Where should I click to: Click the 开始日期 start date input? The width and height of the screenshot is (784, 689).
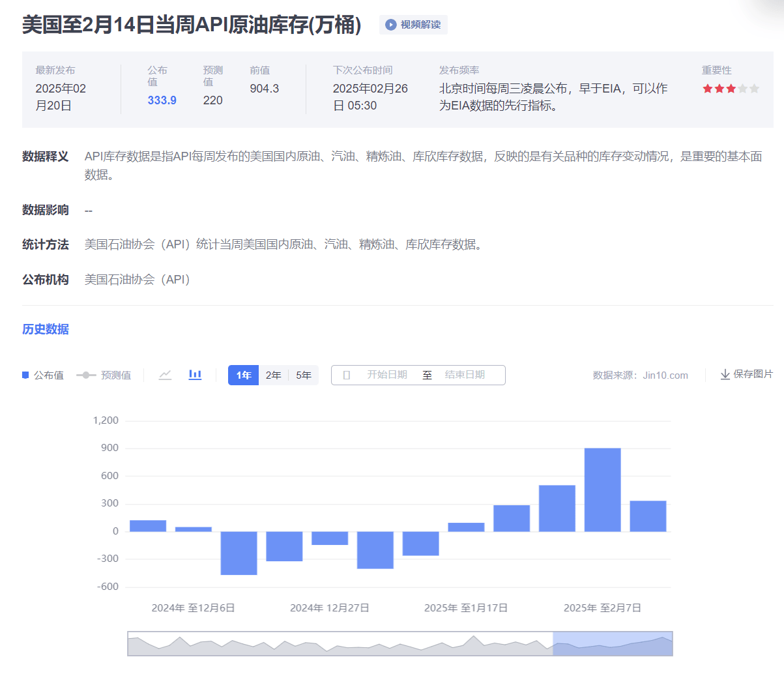(387, 375)
